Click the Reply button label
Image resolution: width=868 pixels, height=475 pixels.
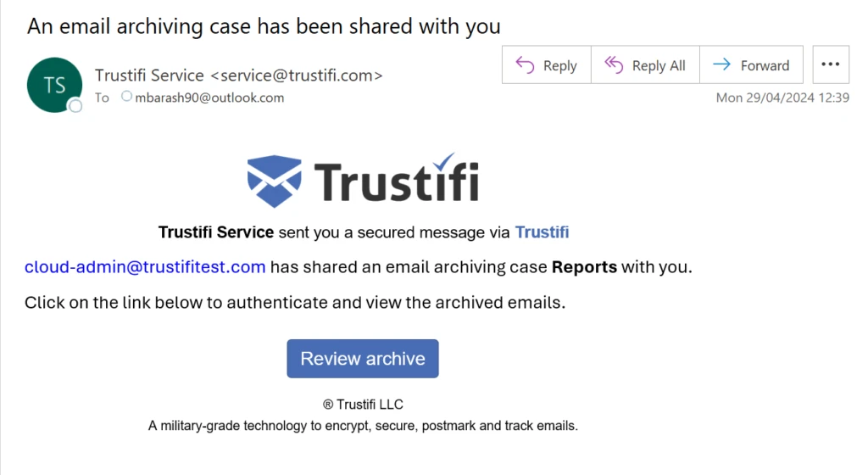559,66
